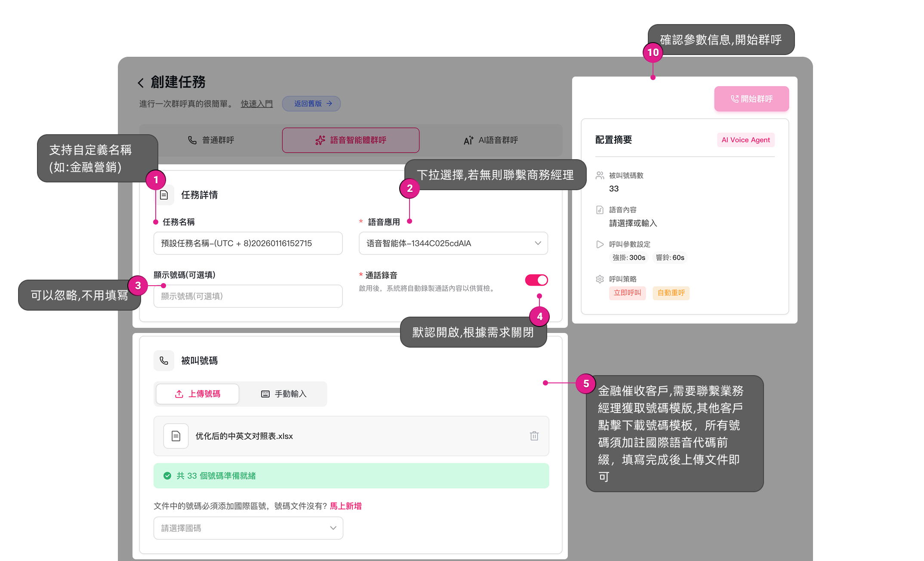Select the 上傳號碼 option
This screenshot has height=561, width=924.
click(x=197, y=394)
